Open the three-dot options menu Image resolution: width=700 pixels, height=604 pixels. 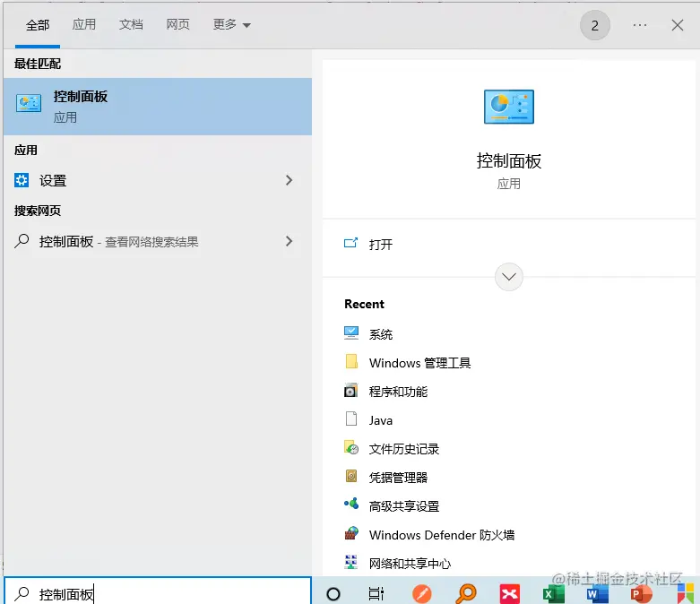640,25
